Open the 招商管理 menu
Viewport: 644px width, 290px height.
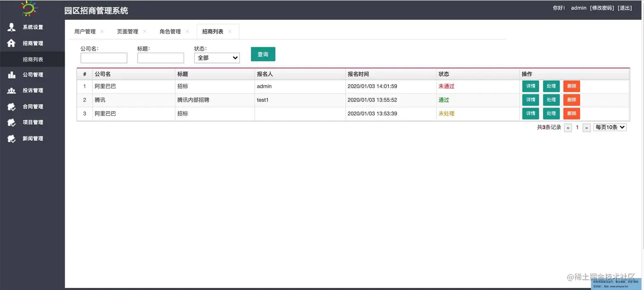tap(32, 43)
